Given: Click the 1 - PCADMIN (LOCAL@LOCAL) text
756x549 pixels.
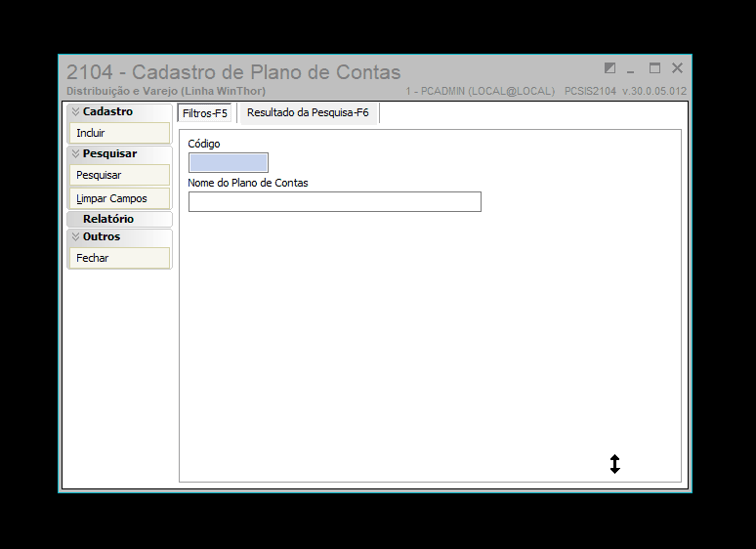Looking at the screenshot, I should [x=481, y=91].
